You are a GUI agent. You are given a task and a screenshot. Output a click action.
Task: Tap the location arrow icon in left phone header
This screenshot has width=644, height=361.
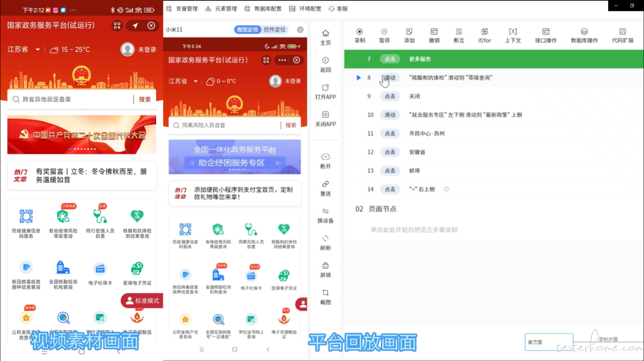point(135,26)
